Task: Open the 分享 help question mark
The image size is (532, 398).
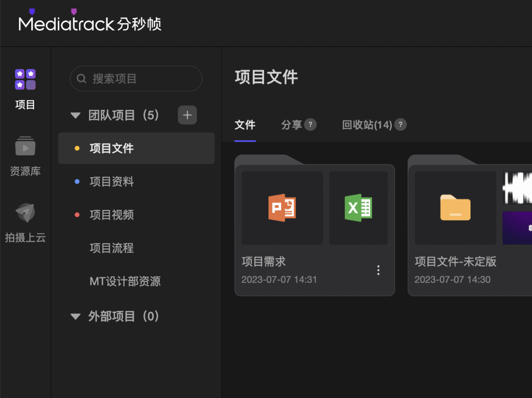Action: [x=310, y=125]
